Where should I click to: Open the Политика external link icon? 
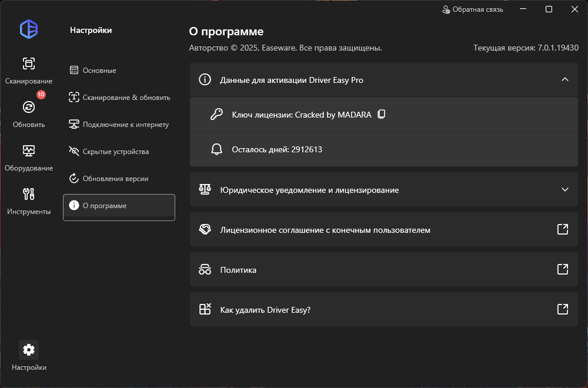[x=563, y=269]
